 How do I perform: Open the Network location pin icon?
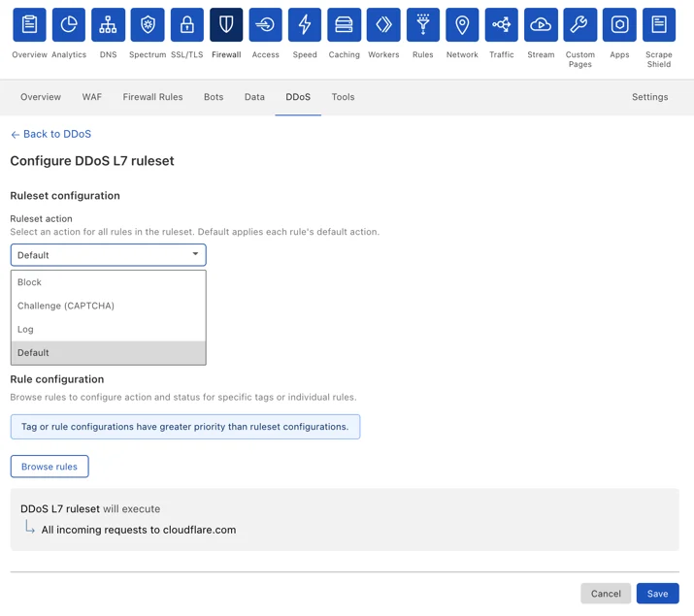pyautogui.click(x=462, y=25)
